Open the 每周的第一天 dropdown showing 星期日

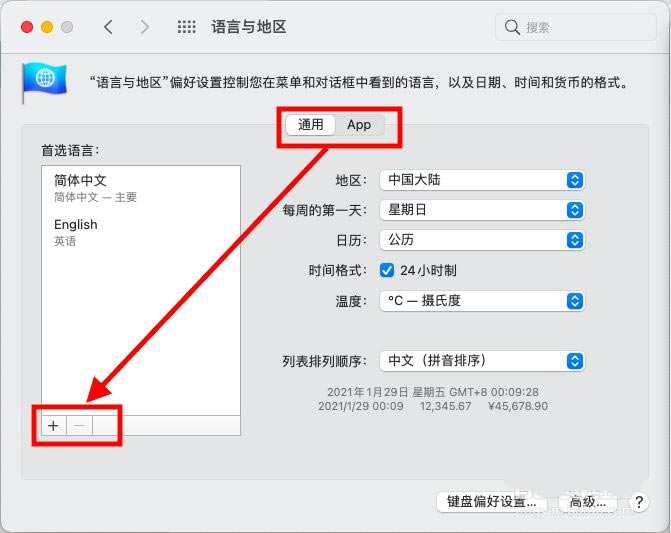[482, 210]
